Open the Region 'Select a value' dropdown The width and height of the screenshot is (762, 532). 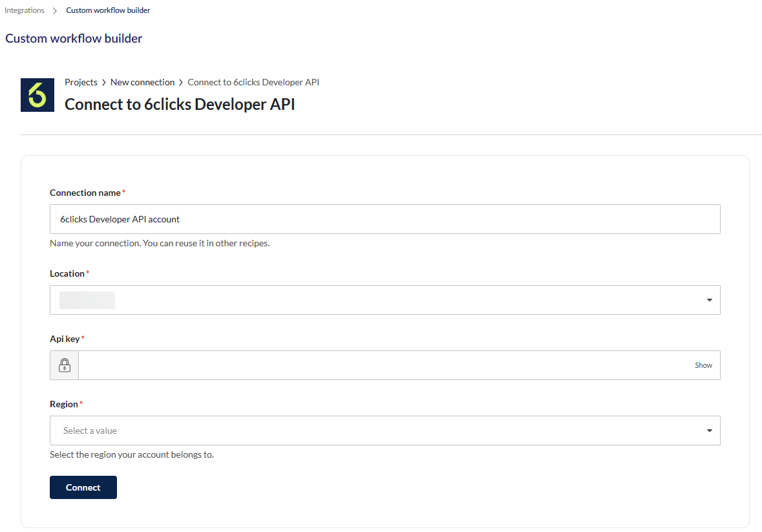[385, 431]
